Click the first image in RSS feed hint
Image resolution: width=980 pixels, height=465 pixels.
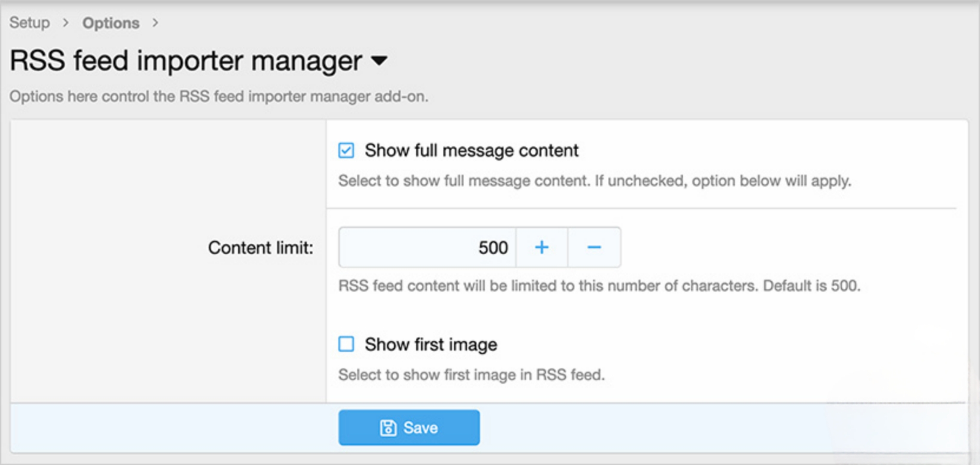(x=471, y=375)
